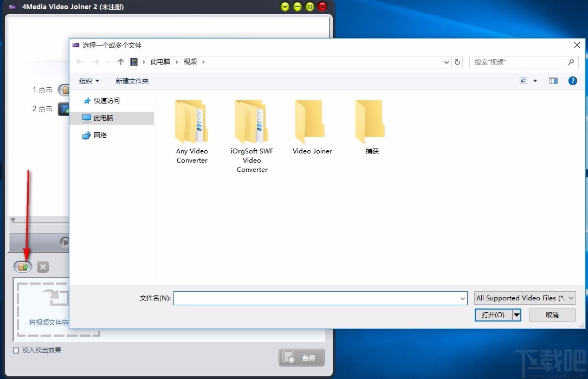Open the 组织 dropdown menu
Screen dimensions: 588x379
[x=89, y=80]
